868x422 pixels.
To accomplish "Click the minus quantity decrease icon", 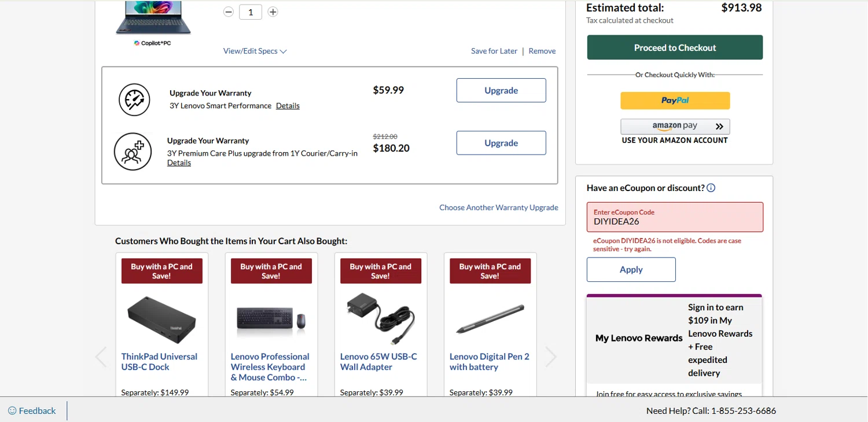I will 229,12.
